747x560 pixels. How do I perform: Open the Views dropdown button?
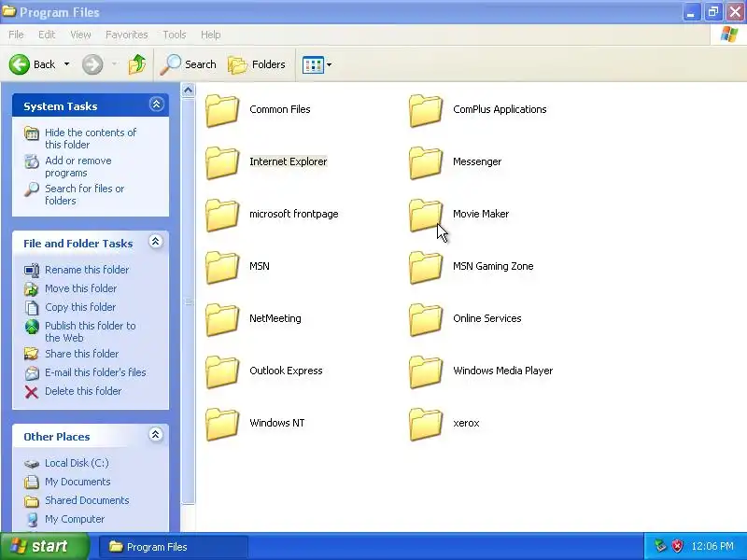point(317,64)
